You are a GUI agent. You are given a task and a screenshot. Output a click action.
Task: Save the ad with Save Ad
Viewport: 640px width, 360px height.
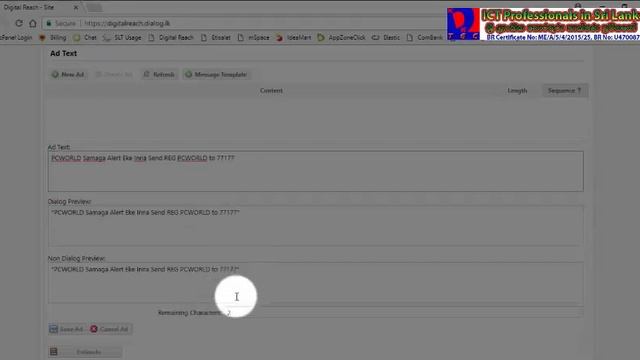[67, 329]
